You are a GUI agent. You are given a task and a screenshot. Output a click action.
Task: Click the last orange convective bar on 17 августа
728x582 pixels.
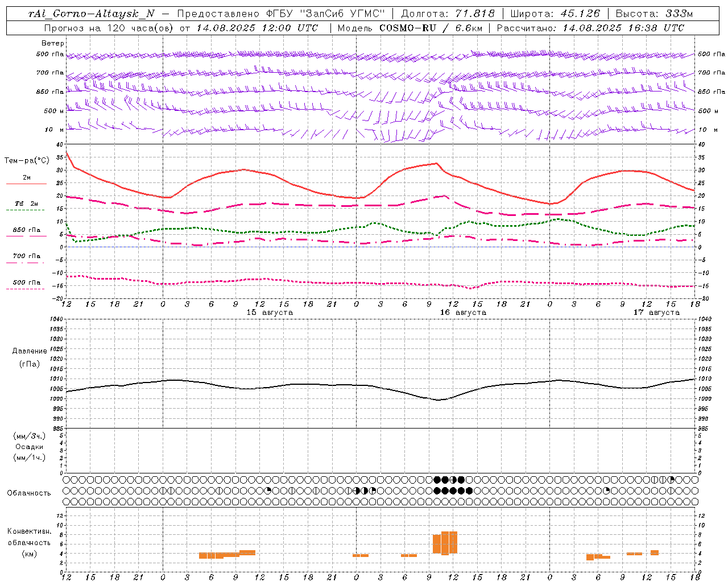pyautogui.click(x=655, y=552)
